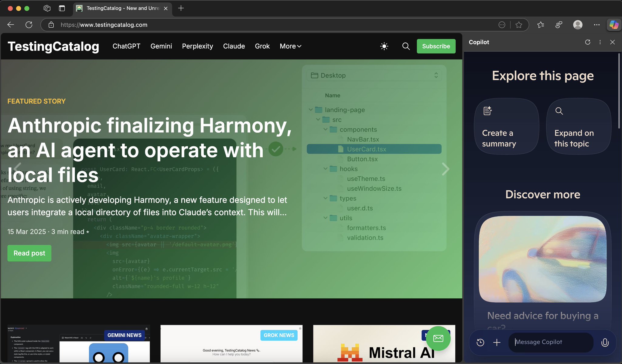The image size is (622, 364).
Task: Start voice input microphone icon
Action: click(x=605, y=342)
